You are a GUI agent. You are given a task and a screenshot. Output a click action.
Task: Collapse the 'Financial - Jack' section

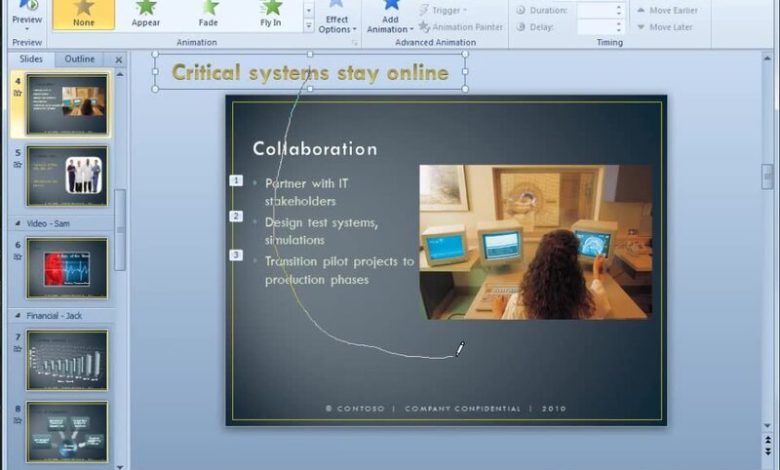pyautogui.click(x=16, y=316)
